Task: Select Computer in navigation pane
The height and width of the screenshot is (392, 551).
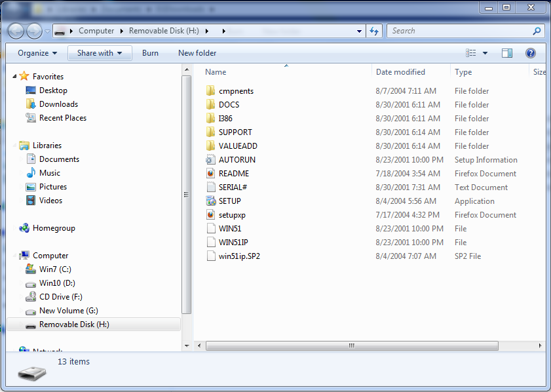Action: [50, 256]
